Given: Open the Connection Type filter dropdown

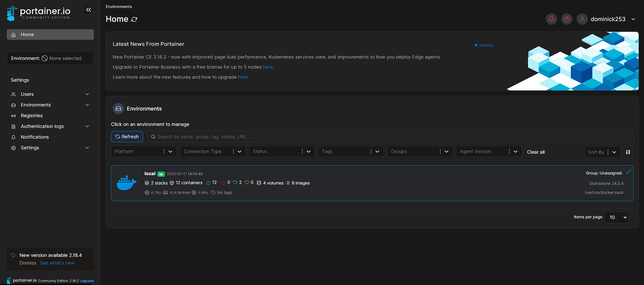Looking at the screenshot, I should 213,151.
